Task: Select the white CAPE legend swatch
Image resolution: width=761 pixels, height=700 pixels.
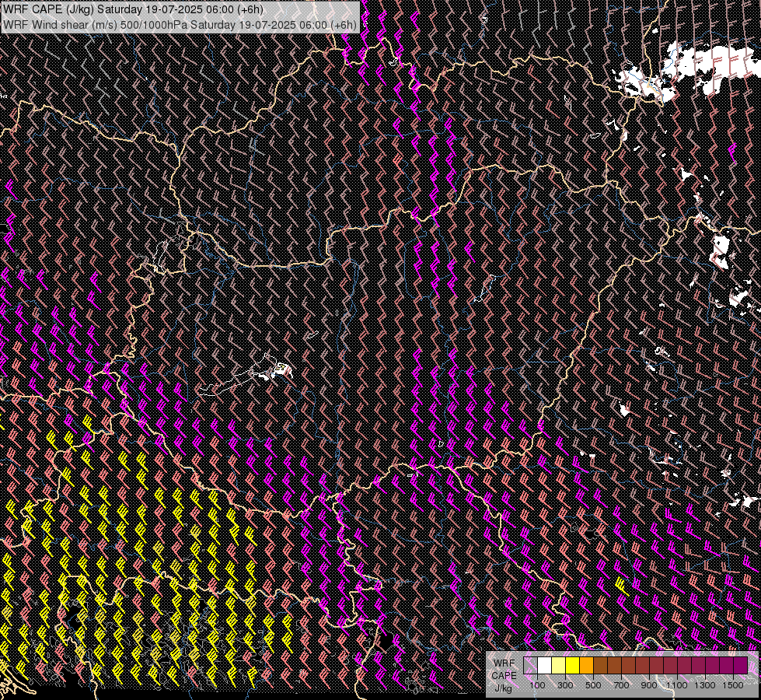Action: coord(545,665)
